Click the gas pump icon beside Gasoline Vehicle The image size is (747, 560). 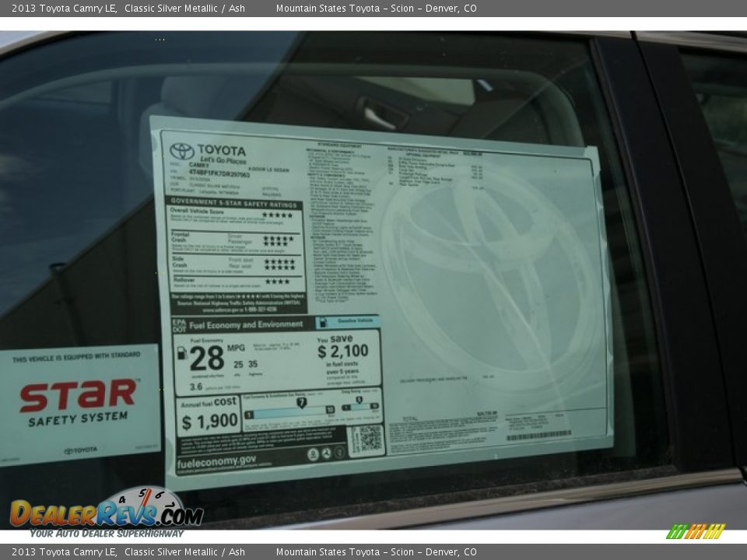[322, 322]
